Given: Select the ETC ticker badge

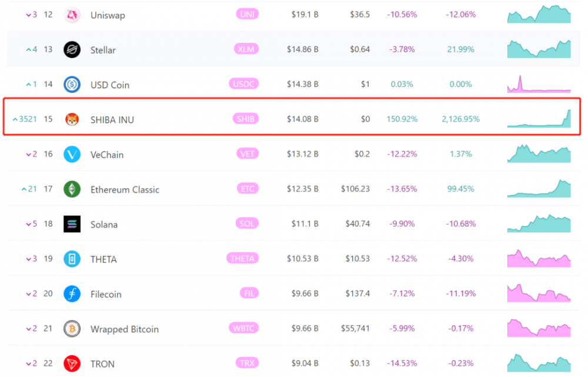Looking at the screenshot, I should [246, 189].
